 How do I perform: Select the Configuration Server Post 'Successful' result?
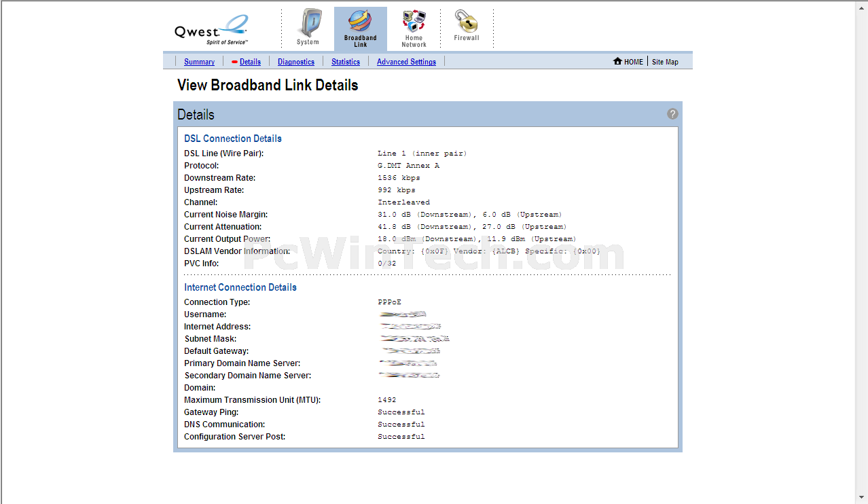[401, 437]
